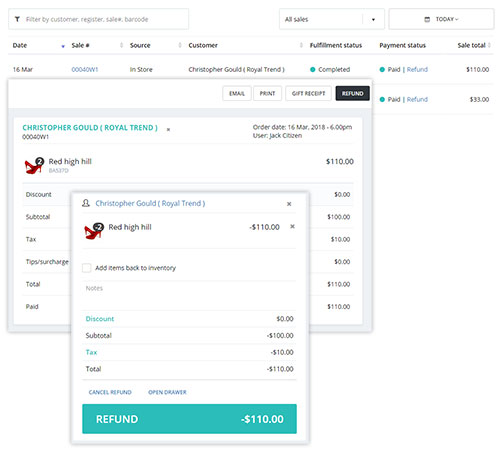The image size is (500, 451).
Task: Remove customer using x beside Royal Trend heading
Action: point(168,129)
